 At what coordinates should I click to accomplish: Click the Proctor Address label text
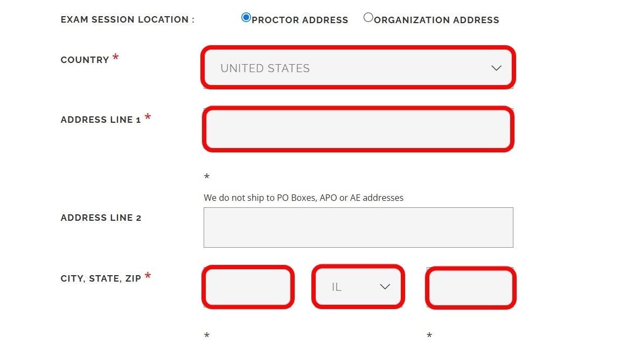[x=300, y=20]
